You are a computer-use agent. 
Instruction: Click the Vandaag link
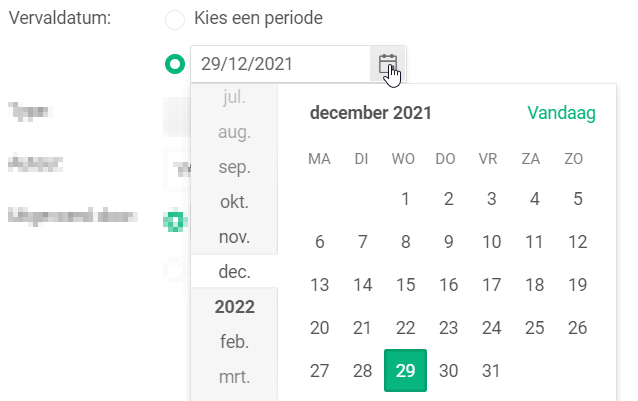click(x=561, y=113)
